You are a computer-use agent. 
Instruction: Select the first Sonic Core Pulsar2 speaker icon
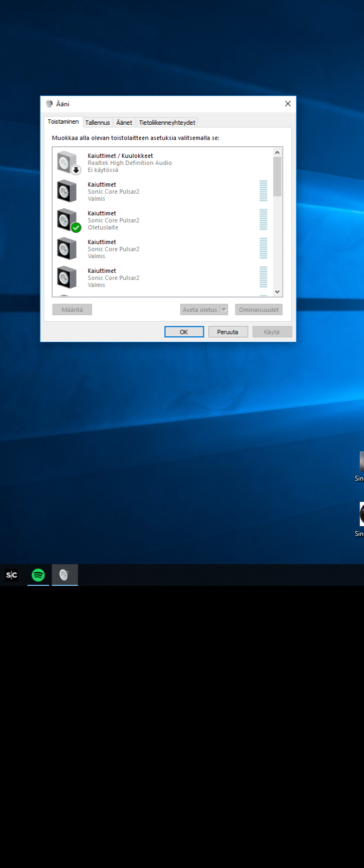tap(67, 191)
